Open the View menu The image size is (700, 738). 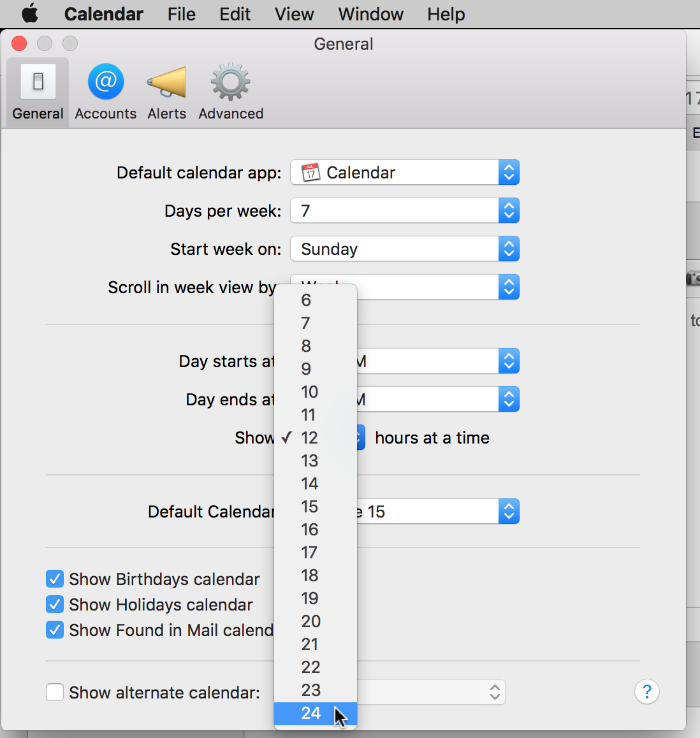point(294,14)
